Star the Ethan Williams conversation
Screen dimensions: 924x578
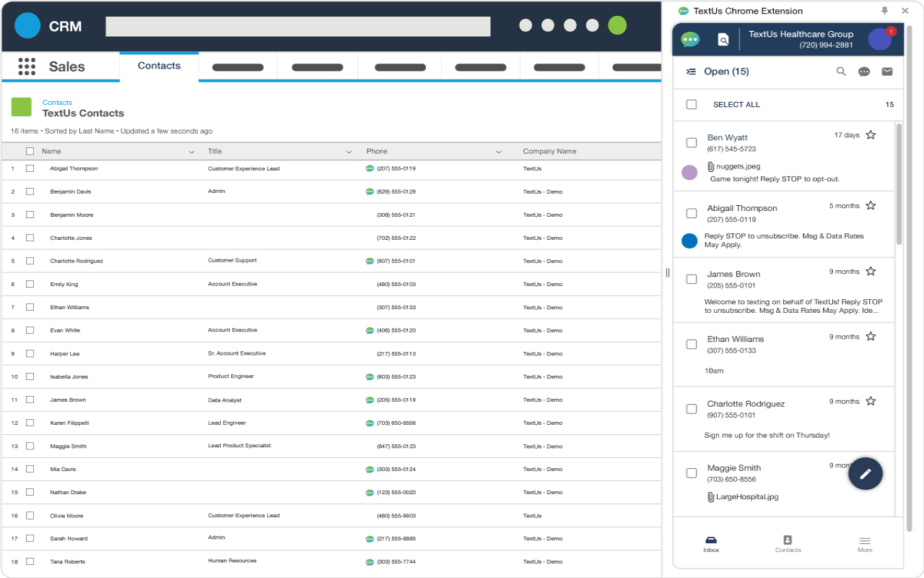871,337
